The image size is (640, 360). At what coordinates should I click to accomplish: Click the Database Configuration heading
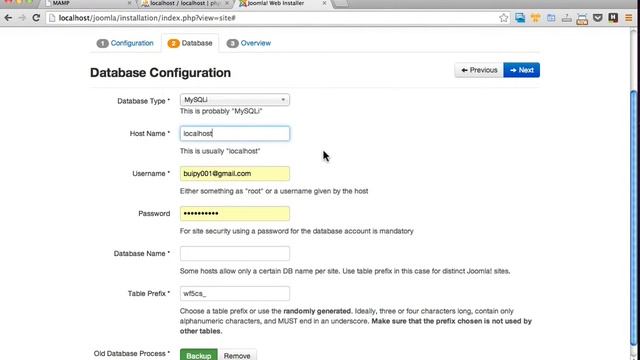[x=160, y=73]
